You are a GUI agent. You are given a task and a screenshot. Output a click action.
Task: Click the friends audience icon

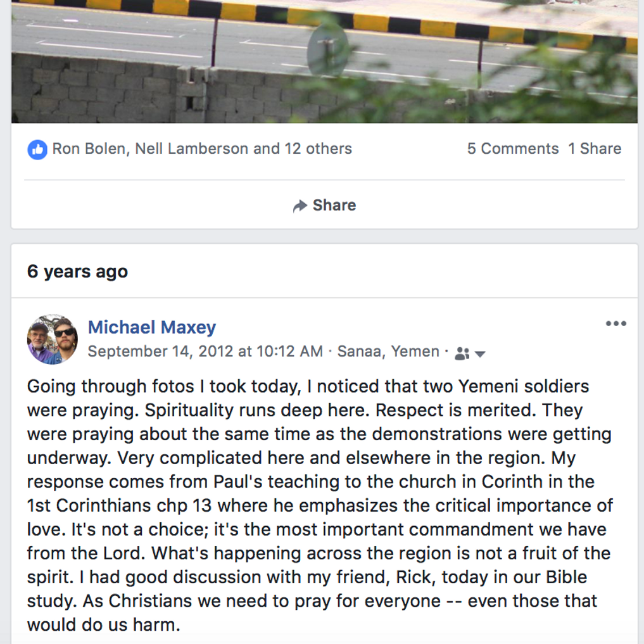pos(462,353)
